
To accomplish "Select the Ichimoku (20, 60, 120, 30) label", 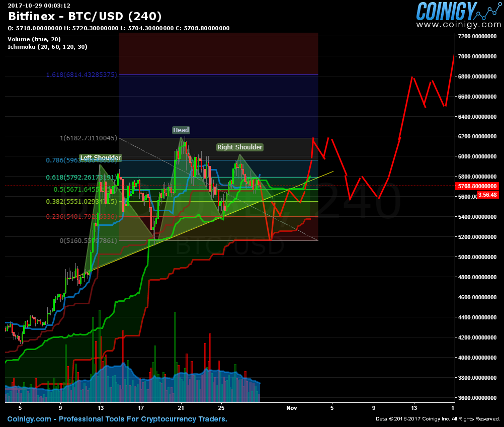I will pos(48,47).
